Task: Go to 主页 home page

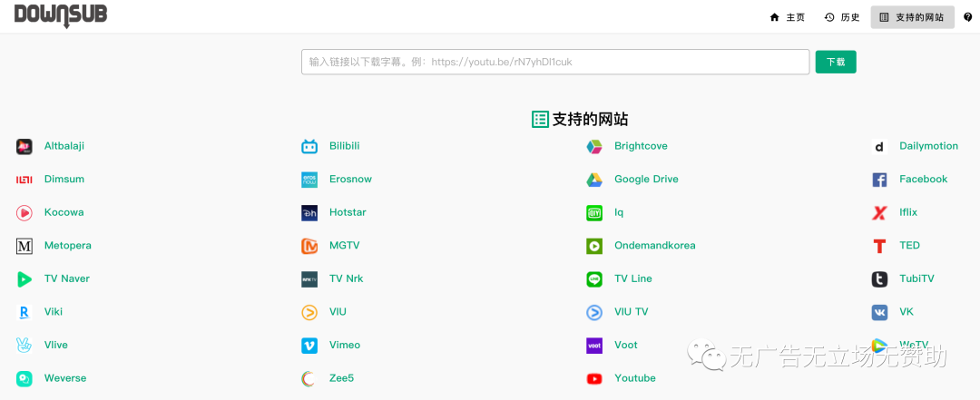Action: (x=788, y=17)
